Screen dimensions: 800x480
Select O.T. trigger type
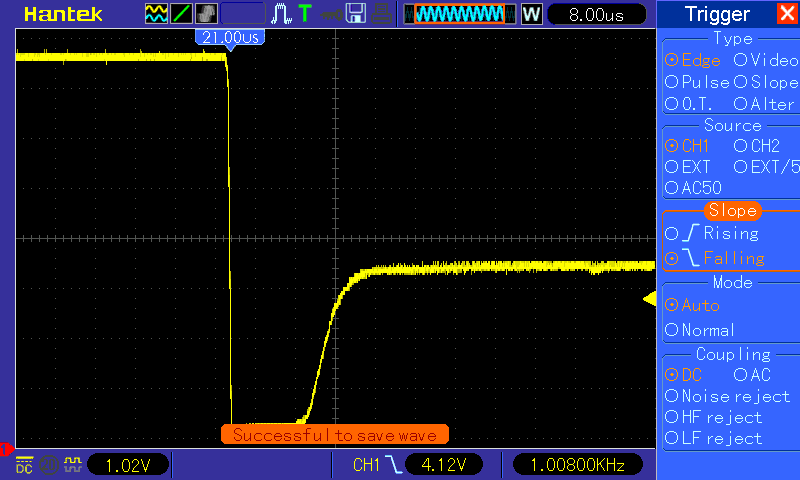[689, 104]
